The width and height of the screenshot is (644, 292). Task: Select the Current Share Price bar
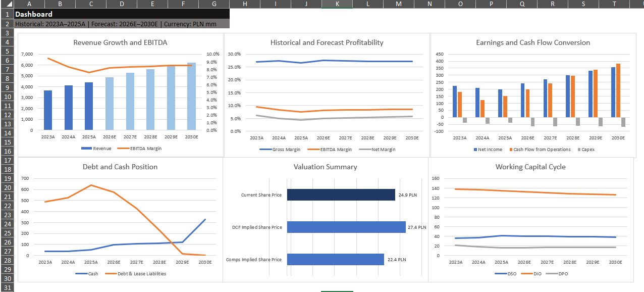click(341, 194)
